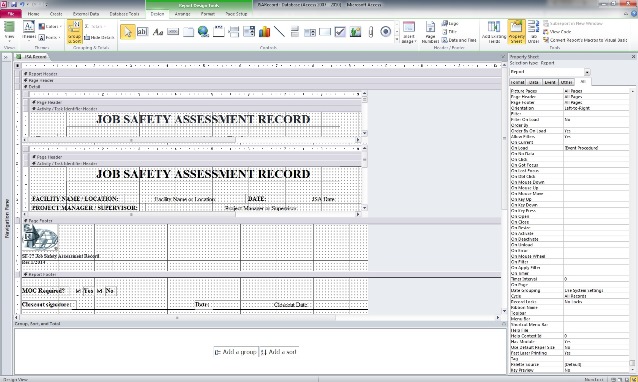Click Add a sort button
This screenshot has width=638, height=382.
pos(279,352)
